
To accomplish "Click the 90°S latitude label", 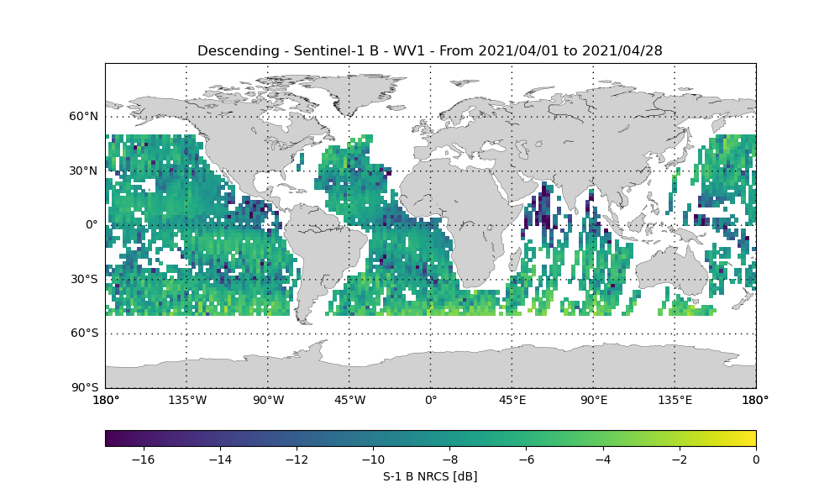I will coord(85,387).
